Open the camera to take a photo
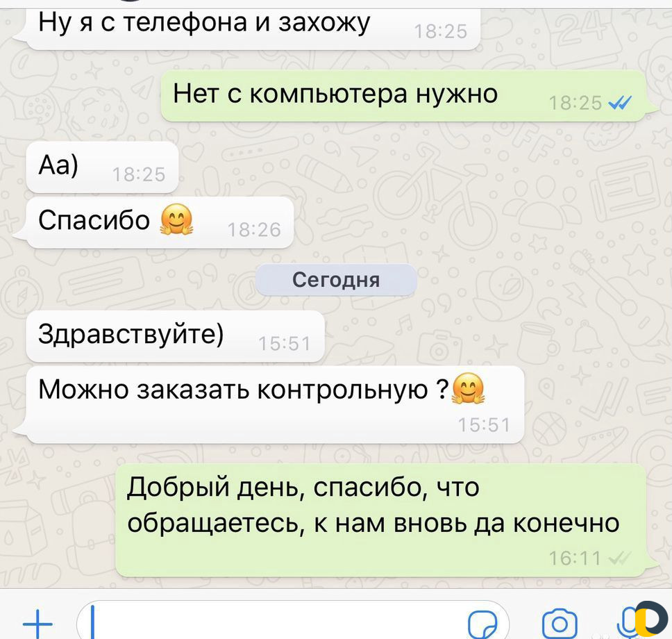This screenshot has height=639, width=672. coord(560,624)
